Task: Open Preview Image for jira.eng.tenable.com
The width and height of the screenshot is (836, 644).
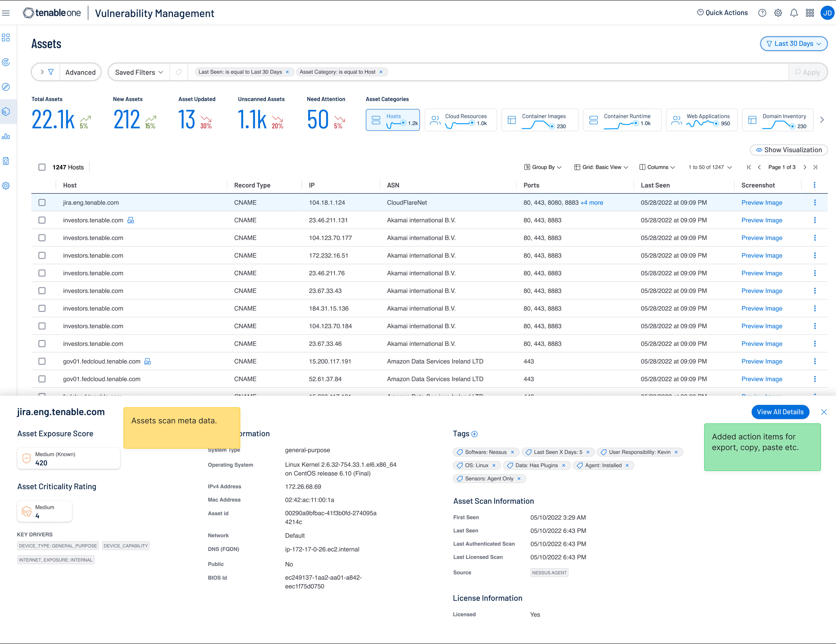Action: tap(762, 202)
